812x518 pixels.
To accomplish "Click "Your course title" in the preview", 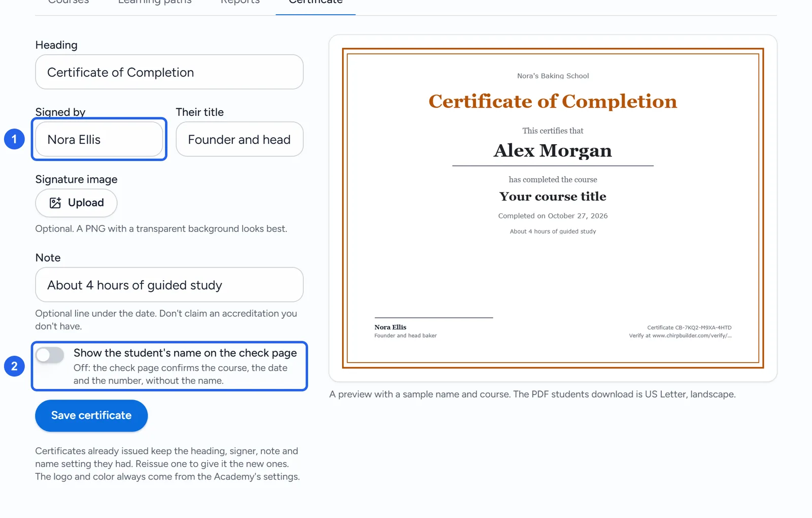I will 553,196.
